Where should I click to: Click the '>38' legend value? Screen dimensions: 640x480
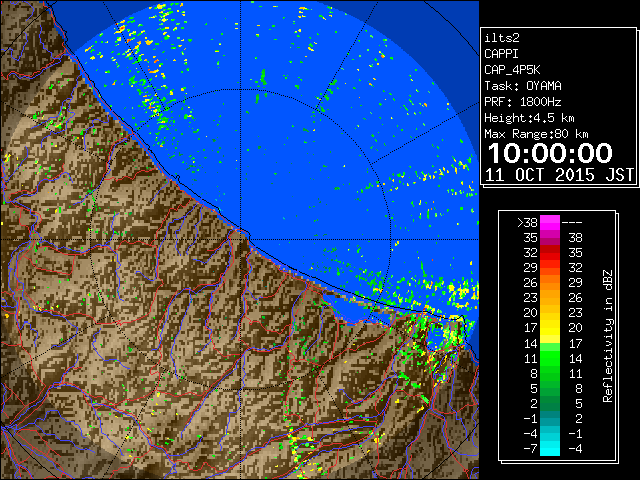527,223
